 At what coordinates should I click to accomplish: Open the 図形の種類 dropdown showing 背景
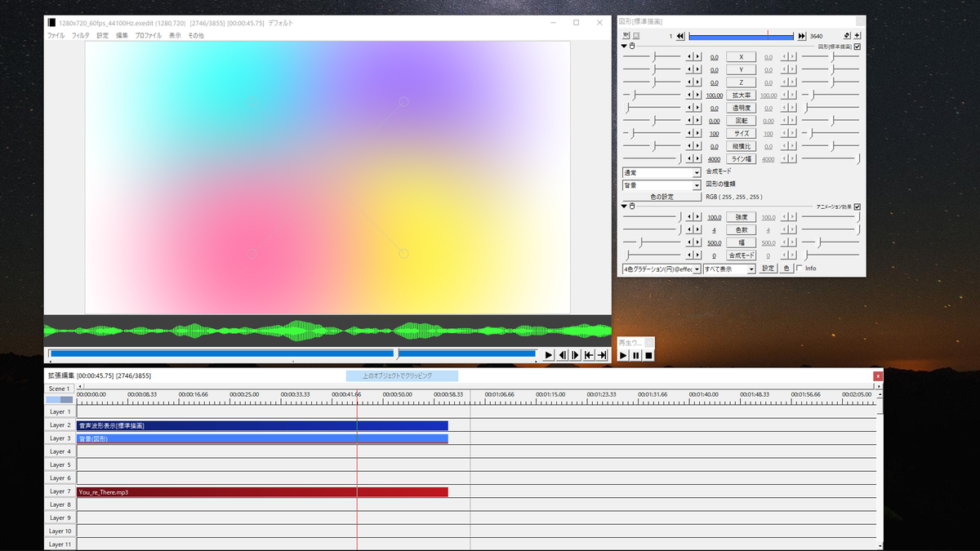pyautogui.click(x=661, y=184)
